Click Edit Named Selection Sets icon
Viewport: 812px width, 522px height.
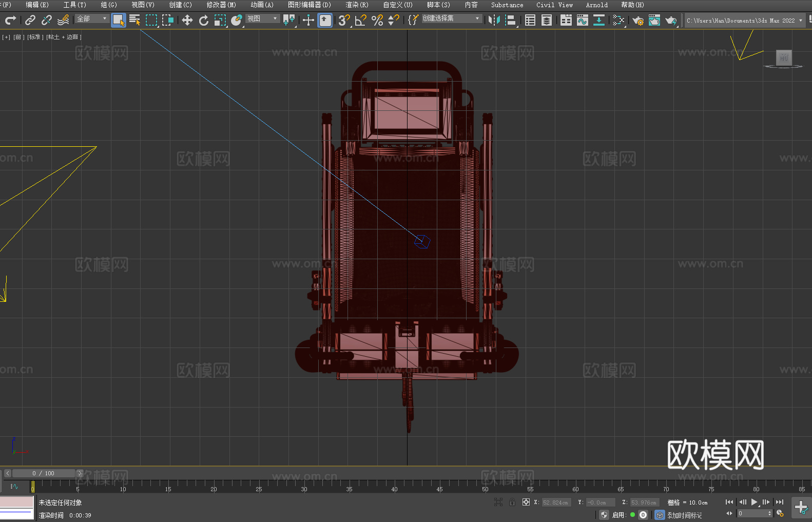(x=413, y=20)
